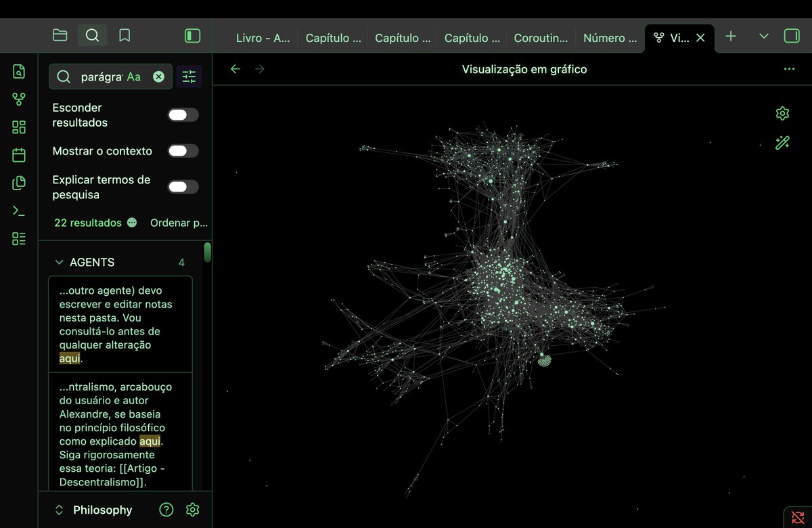Screen dimensions: 812x528
Task: Toggle Mostrar o contexto switch
Action: pos(183,151)
